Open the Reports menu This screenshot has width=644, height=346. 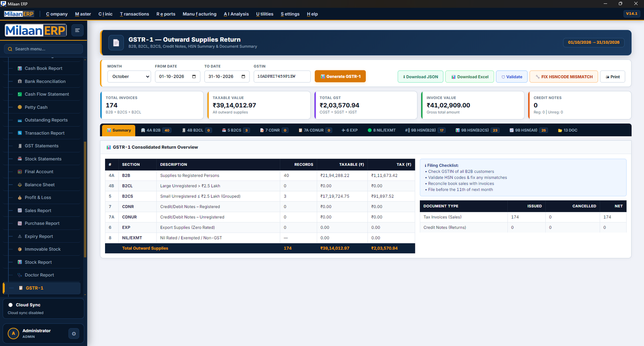tap(166, 14)
